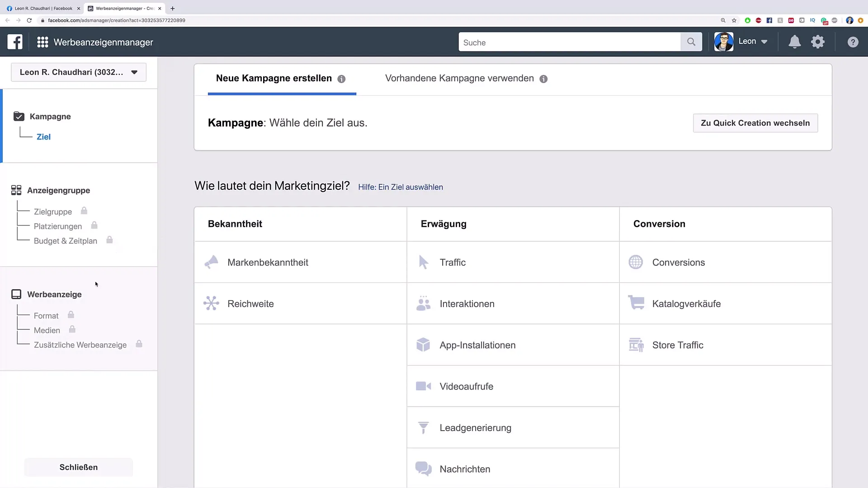This screenshot has height=488, width=868.
Task: Click the search input field
Action: pos(569,42)
